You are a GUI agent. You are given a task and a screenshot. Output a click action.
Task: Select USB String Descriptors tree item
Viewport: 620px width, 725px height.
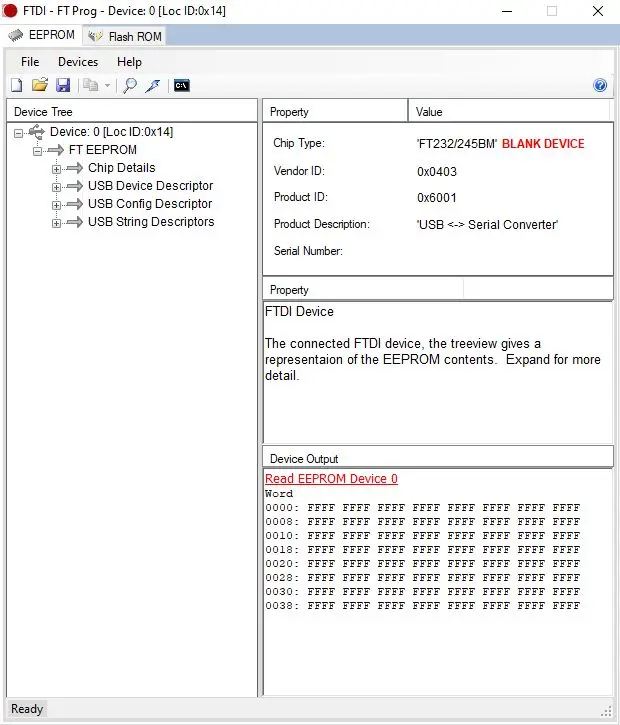[x=151, y=222]
